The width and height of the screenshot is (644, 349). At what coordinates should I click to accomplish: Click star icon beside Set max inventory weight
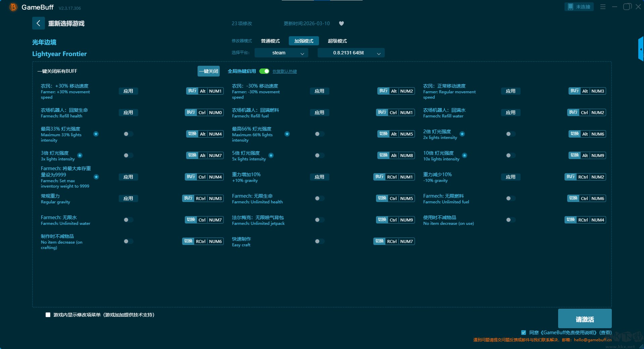click(x=96, y=177)
